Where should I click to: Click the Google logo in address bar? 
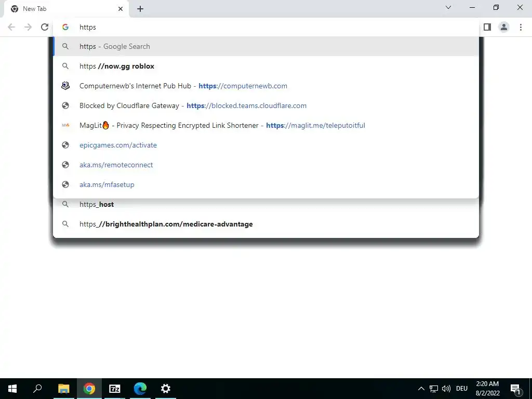(x=65, y=27)
